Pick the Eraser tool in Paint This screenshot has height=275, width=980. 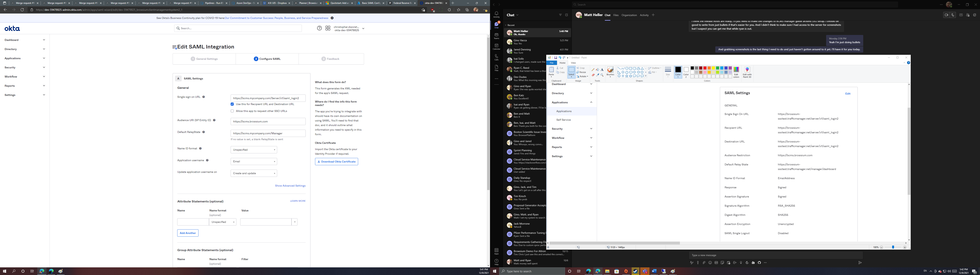[593, 75]
